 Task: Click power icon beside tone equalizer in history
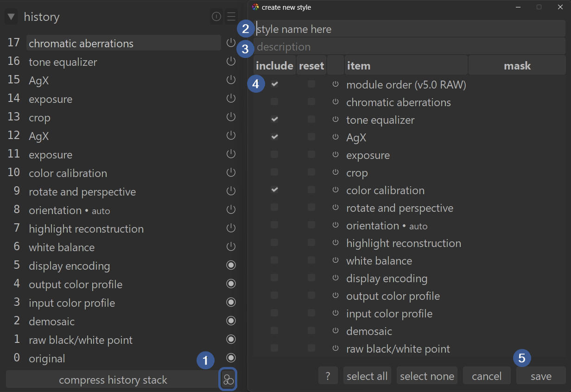(231, 62)
